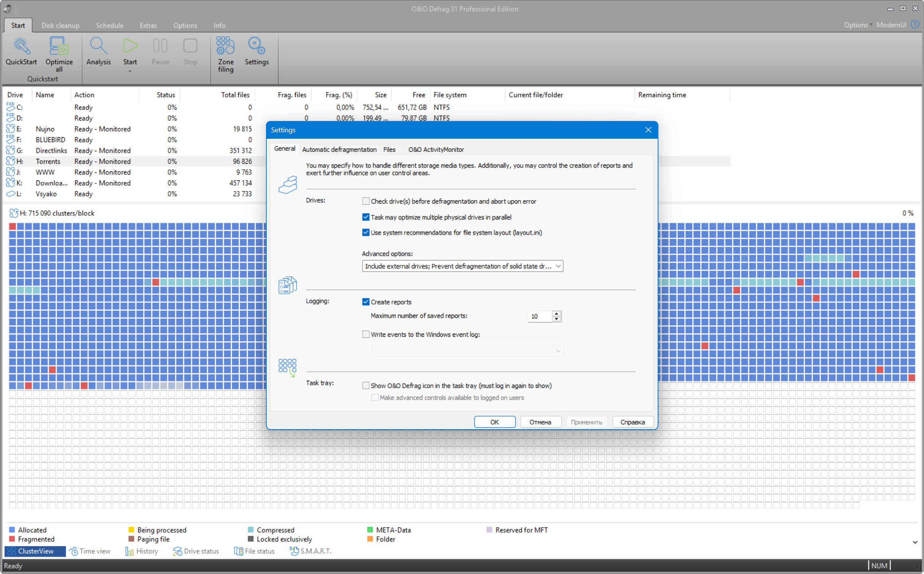Click the Отмена cancel button

pyautogui.click(x=540, y=422)
